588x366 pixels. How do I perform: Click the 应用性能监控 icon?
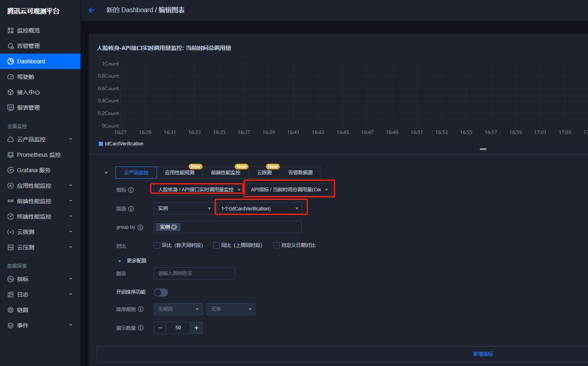(x=11, y=186)
